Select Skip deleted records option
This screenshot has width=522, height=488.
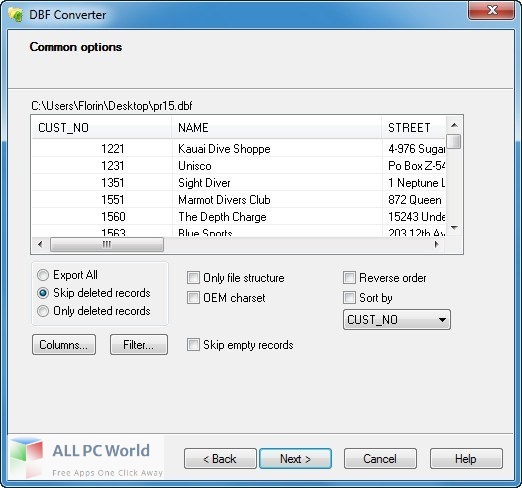[43, 293]
